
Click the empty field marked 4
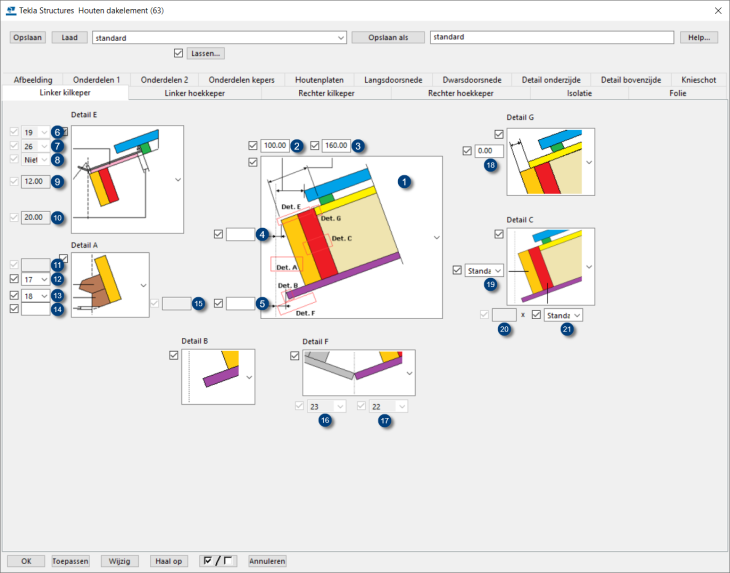pos(240,234)
